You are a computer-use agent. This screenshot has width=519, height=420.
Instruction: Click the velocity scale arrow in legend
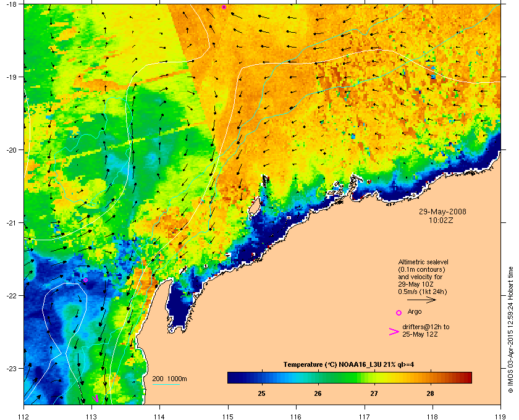[x=421, y=300]
